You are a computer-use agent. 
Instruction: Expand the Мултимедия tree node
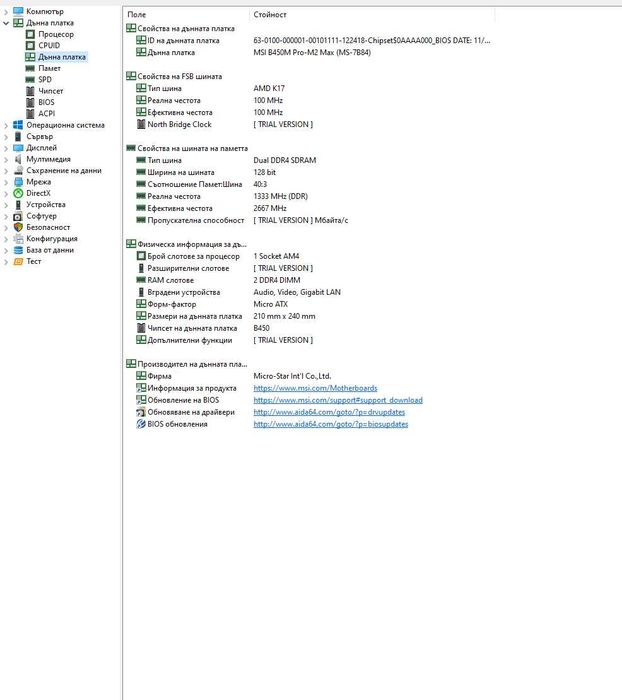click(x=6, y=159)
